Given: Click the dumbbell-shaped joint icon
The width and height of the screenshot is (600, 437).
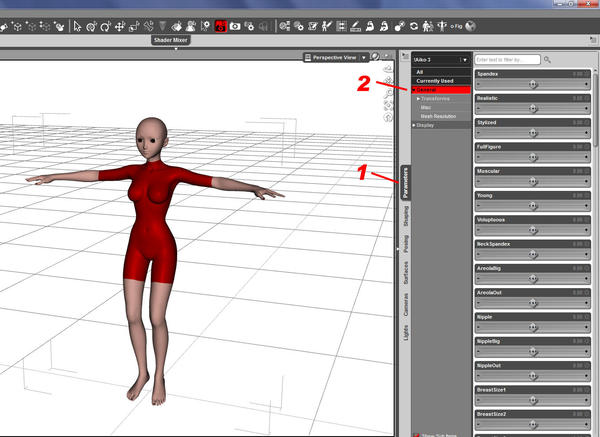Looking at the screenshot, I should coord(399,26).
